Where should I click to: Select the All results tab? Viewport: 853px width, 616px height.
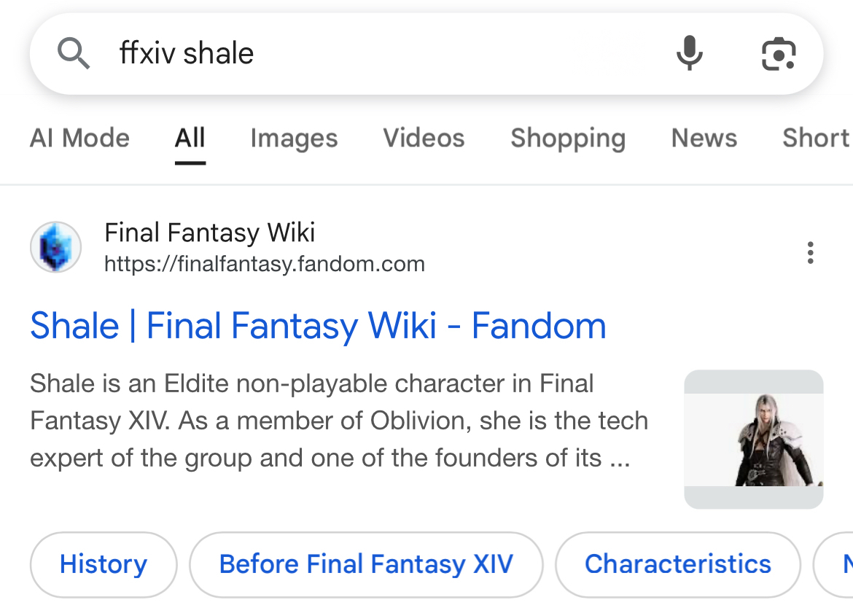click(x=190, y=138)
